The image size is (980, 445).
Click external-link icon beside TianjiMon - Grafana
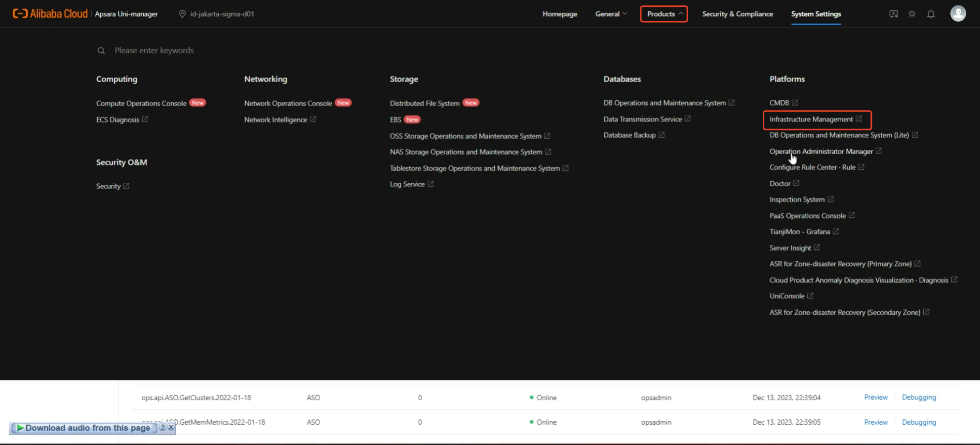click(x=836, y=231)
